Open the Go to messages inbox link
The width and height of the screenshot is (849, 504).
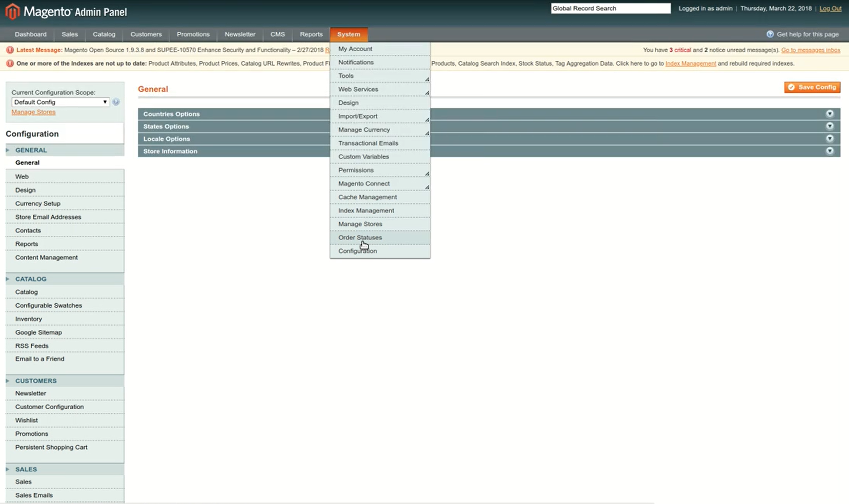(811, 50)
